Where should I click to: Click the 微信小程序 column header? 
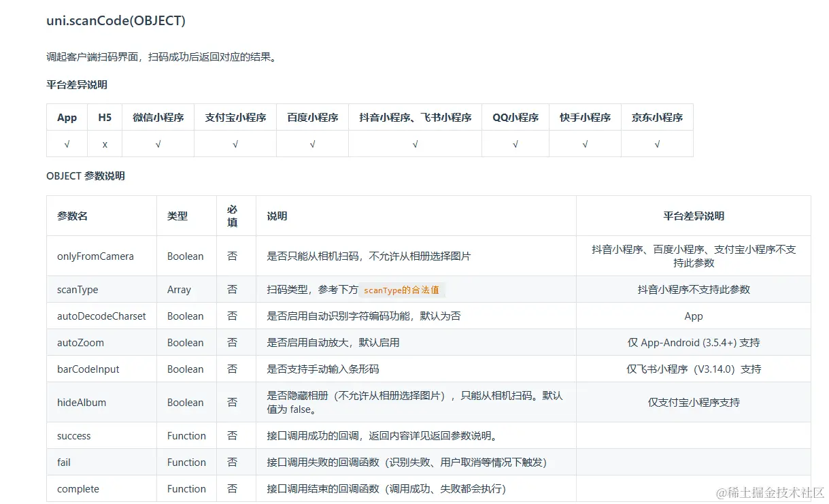pos(158,117)
